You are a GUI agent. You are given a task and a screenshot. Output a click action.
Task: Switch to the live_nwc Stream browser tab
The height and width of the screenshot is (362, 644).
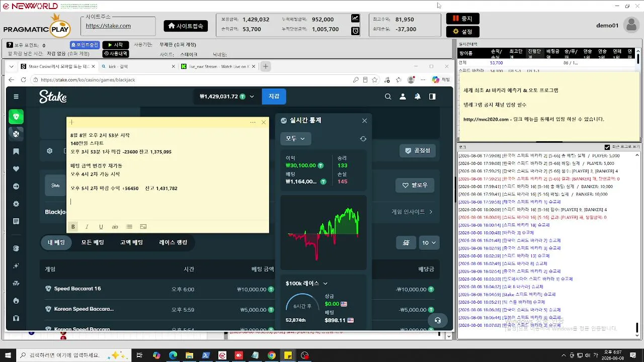[x=218, y=66]
